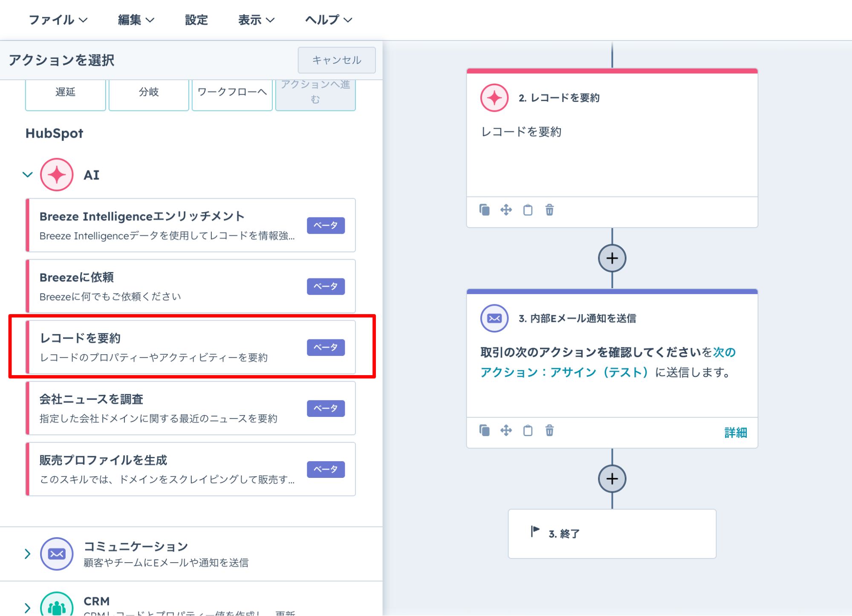Collapse the AI category chevron

[x=28, y=175]
